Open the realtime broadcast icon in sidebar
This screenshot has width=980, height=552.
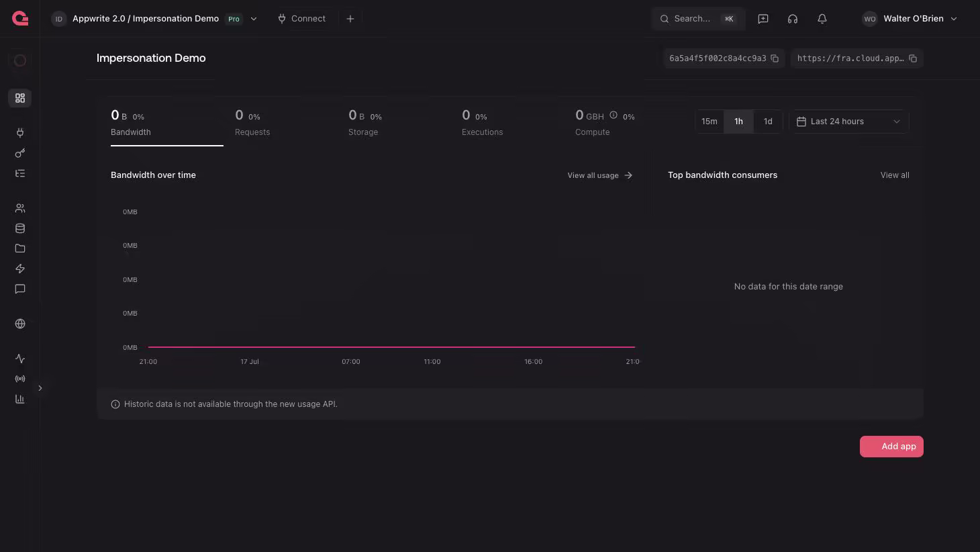point(20,379)
